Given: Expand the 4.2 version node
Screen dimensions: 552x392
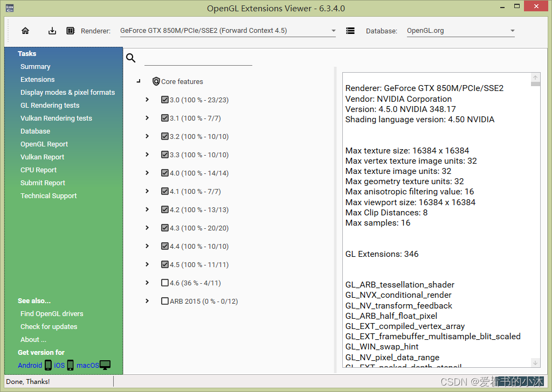Looking at the screenshot, I should 147,209.
